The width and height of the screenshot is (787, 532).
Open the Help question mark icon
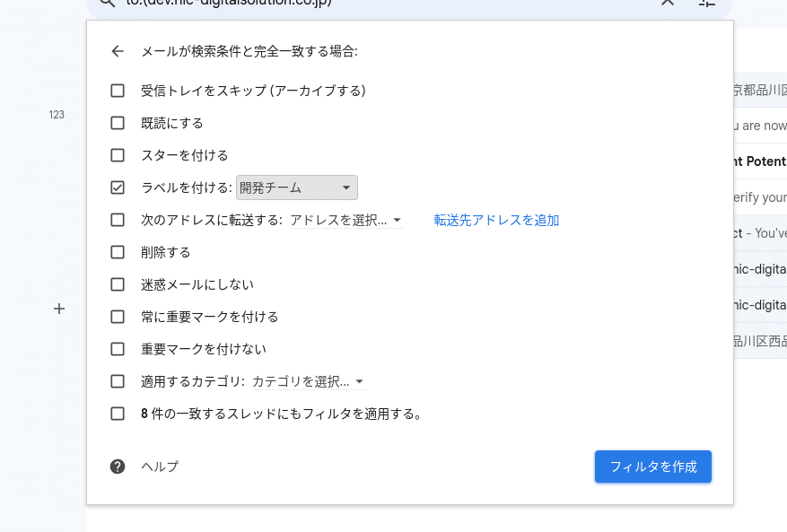(x=117, y=467)
